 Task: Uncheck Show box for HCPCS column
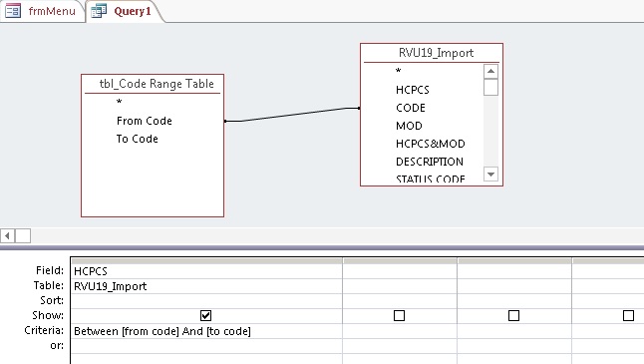coord(205,315)
